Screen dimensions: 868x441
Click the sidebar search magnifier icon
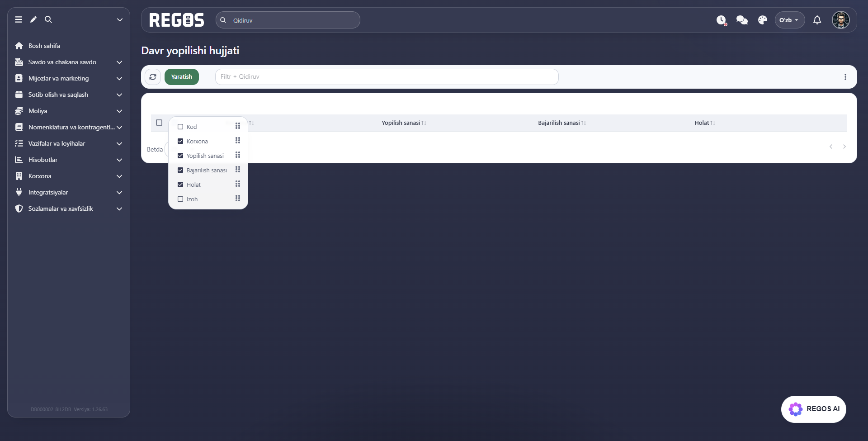click(x=48, y=19)
